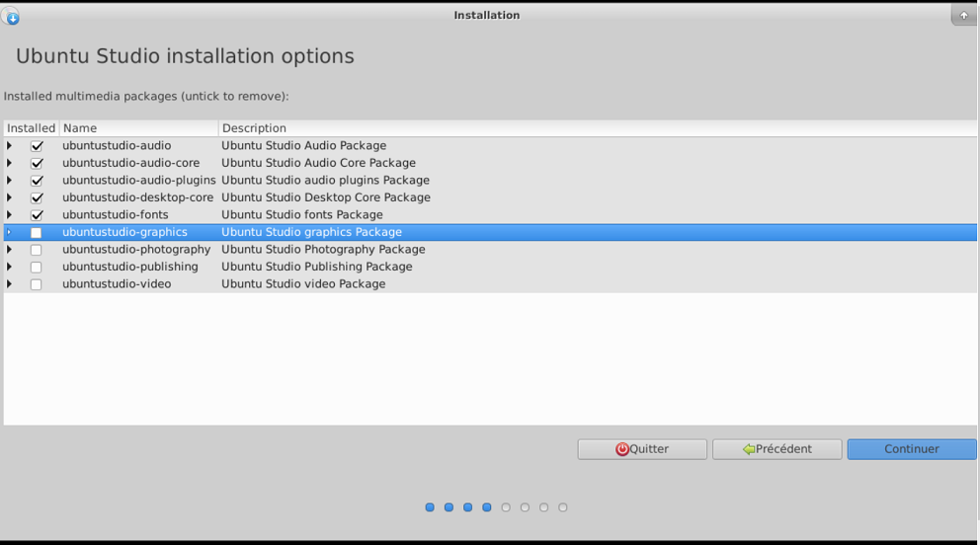The height and width of the screenshot is (545, 980).
Task: Expand the ubuntustudio-audio-core package row
Action: tap(10, 163)
